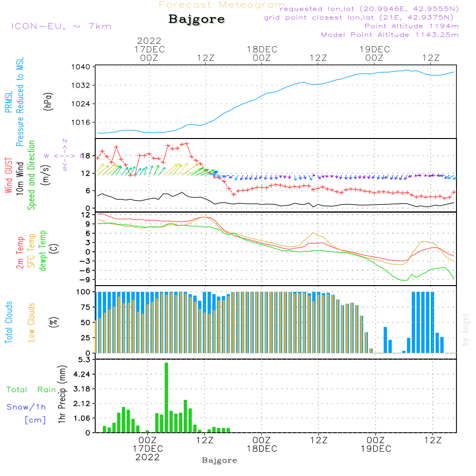
Task: Click the tallest green precipitation bar
Action: pyautogui.click(x=166, y=397)
